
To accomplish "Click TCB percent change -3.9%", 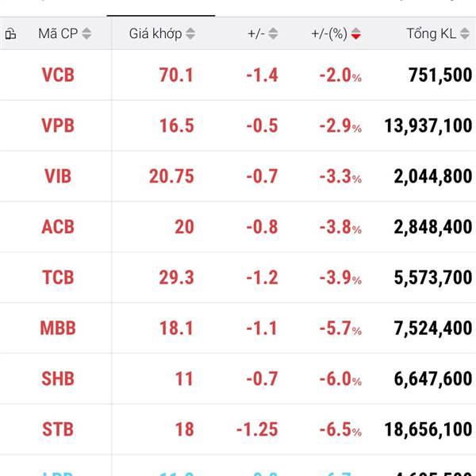I will point(340,278).
